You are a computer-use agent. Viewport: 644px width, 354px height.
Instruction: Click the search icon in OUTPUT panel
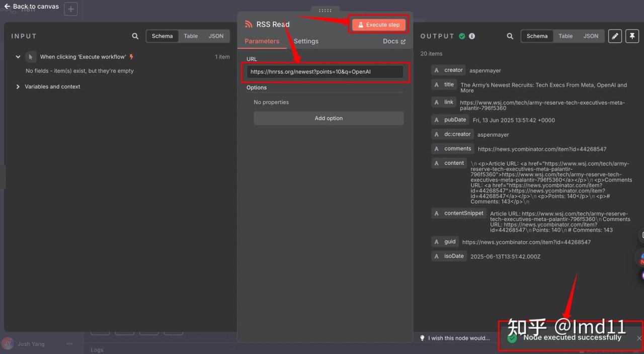pyautogui.click(x=510, y=36)
